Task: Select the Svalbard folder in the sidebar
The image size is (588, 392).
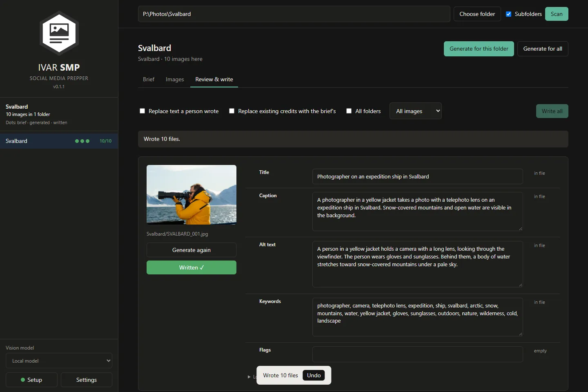Action: 59,141
